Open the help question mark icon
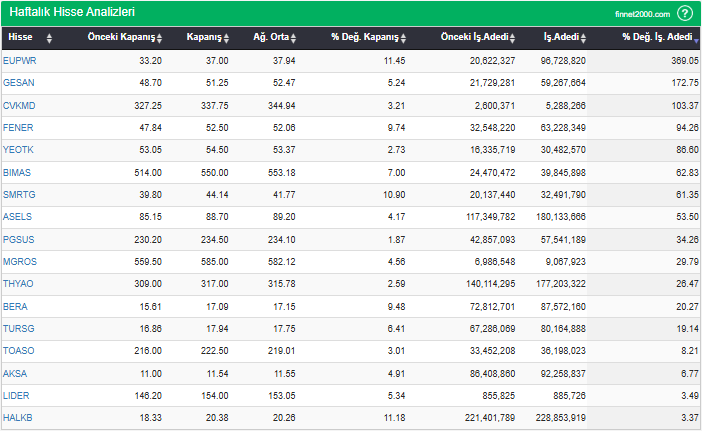This screenshot has height=431, width=702. point(685,13)
